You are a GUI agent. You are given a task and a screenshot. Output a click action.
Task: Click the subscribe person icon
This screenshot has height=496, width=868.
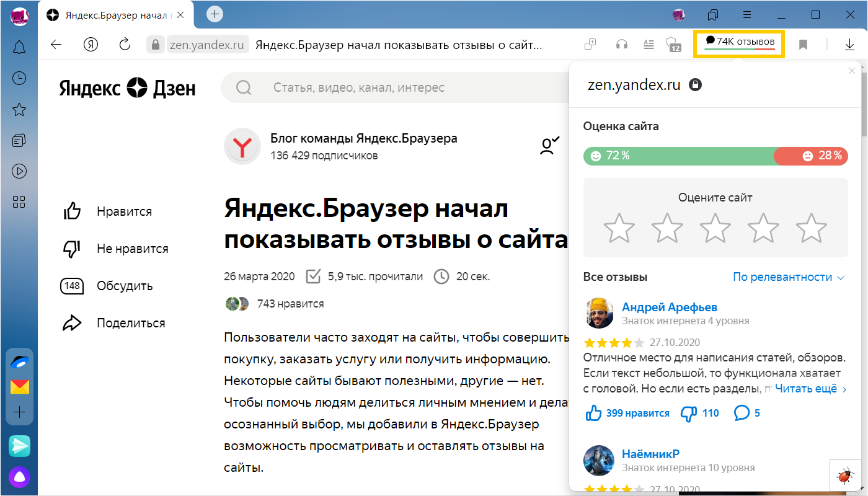(x=549, y=146)
